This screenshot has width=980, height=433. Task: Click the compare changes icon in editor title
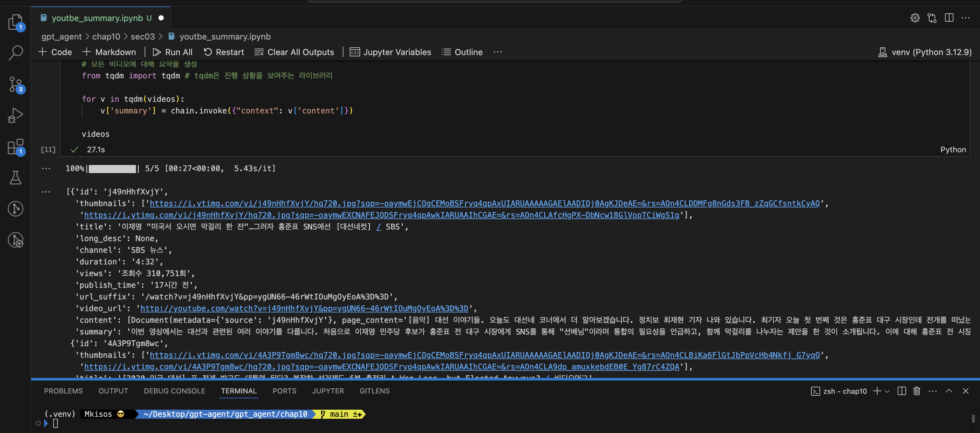pos(932,18)
